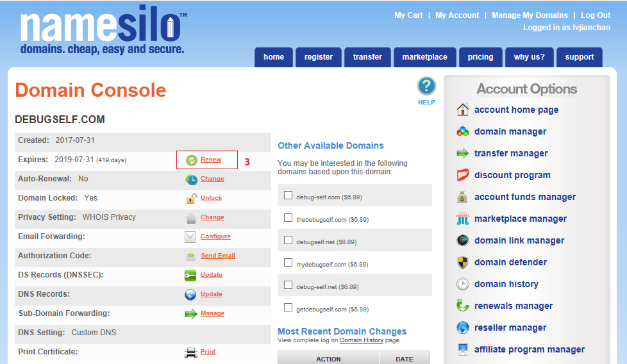Screen dimensions: 627x364
Task: Click the green Renew circular-arrow icon
Action: pos(192,160)
